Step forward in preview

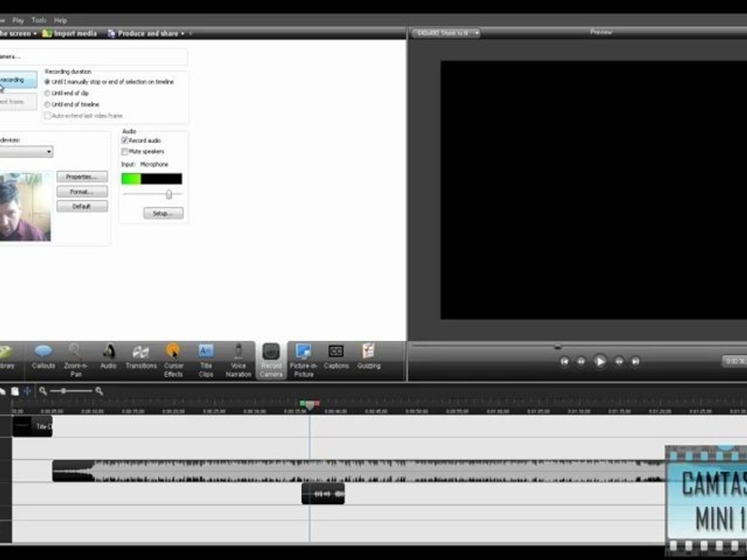point(619,362)
